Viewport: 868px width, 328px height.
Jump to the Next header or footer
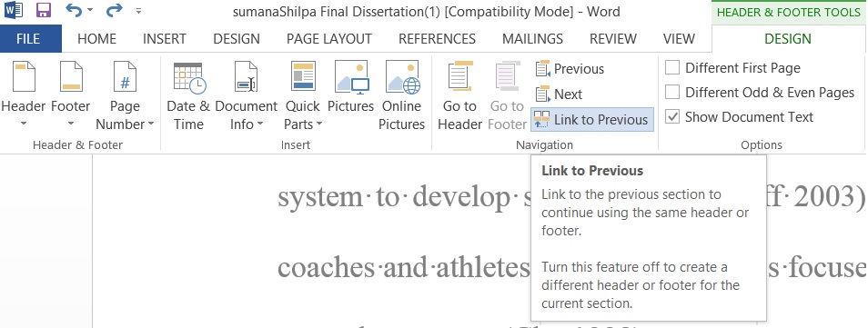pos(560,94)
